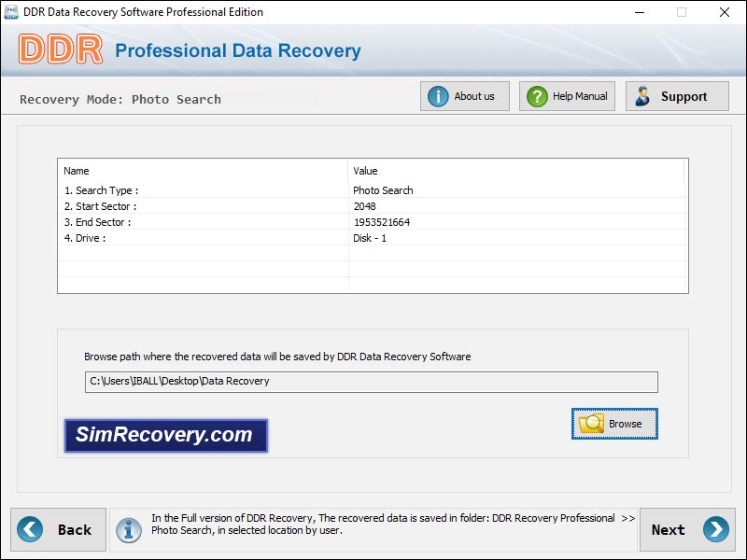Click the SimRecovery.com banner

(166, 435)
